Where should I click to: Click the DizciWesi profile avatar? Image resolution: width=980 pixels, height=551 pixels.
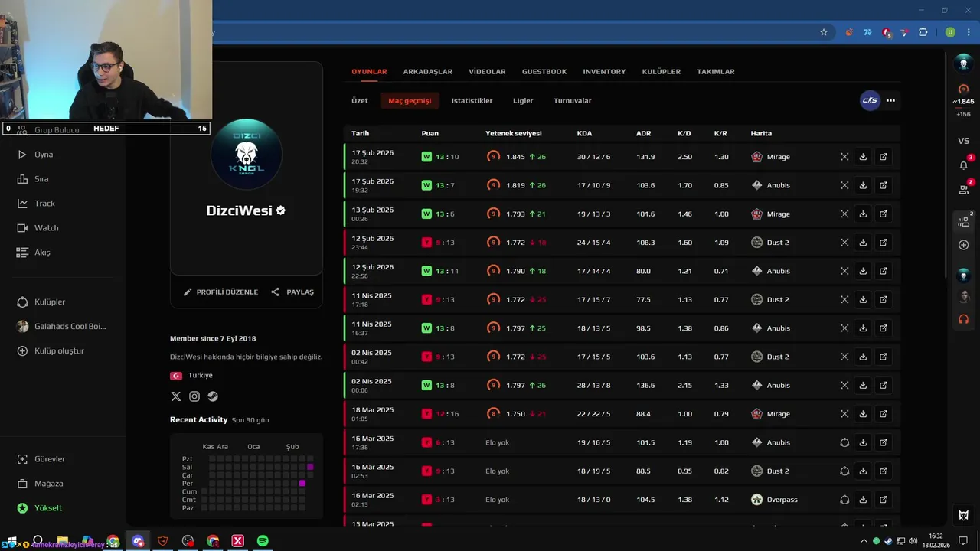(x=246, y=154)
